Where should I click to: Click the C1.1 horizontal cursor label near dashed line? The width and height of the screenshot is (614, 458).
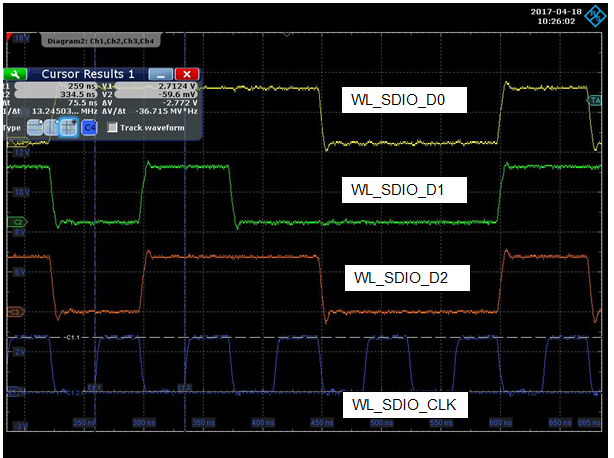73,337
